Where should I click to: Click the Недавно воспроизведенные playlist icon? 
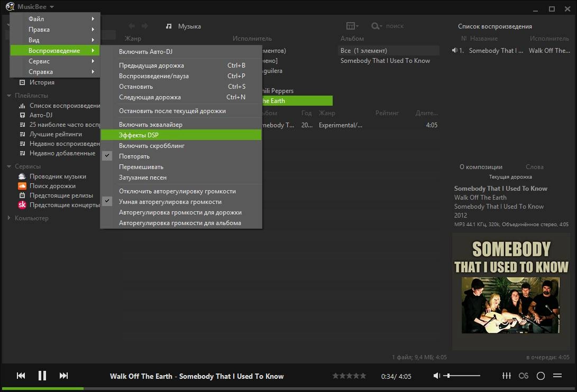pyautogui.click(x=22, y=144)
